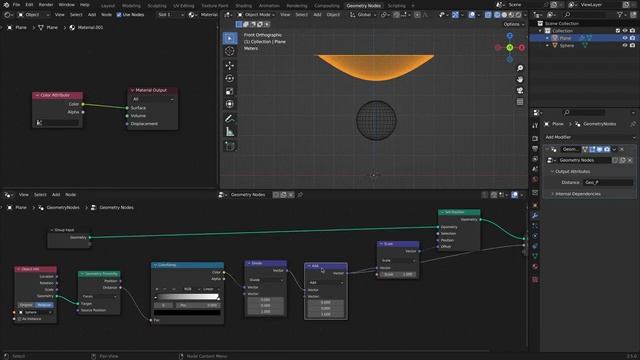
Task: Switch to the Compositing workspace tab
Action: [x=327, y=6]
